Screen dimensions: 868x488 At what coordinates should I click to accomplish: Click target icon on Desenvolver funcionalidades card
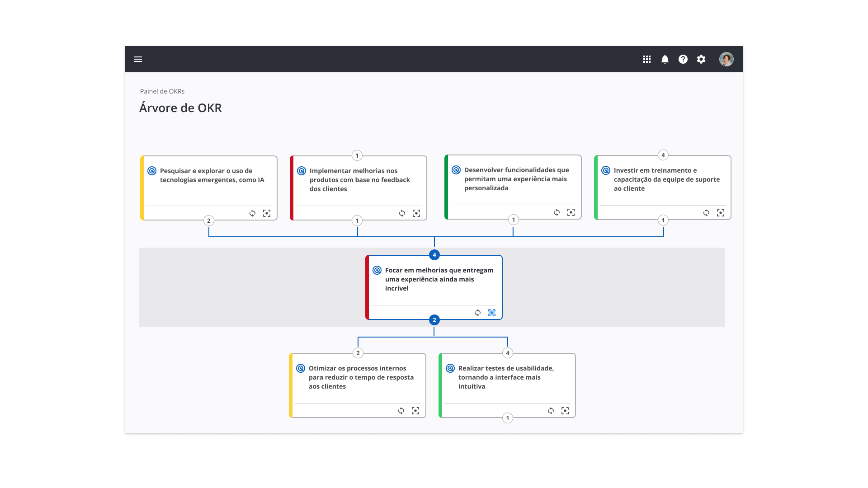tap(456, 170)
